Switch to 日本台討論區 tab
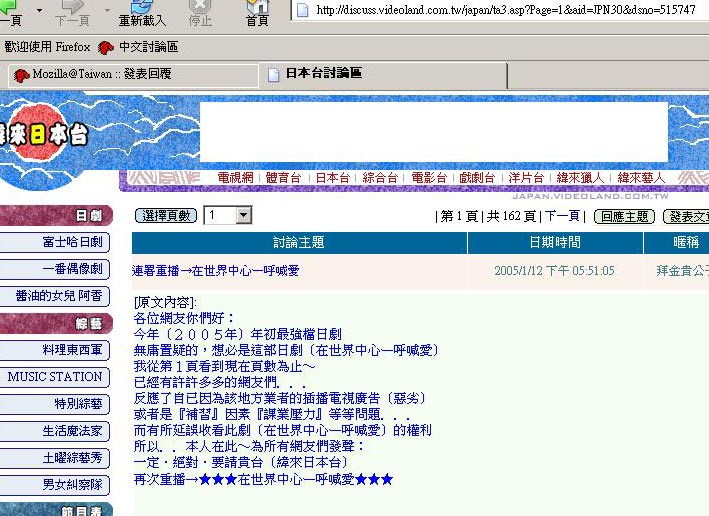Screen dimensions: 709x516 coord(383,75)
